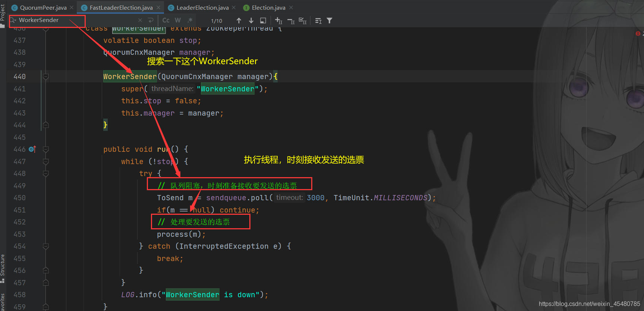
Task: Click 'false' value on line 442
Action: click(x=186, y=101)
